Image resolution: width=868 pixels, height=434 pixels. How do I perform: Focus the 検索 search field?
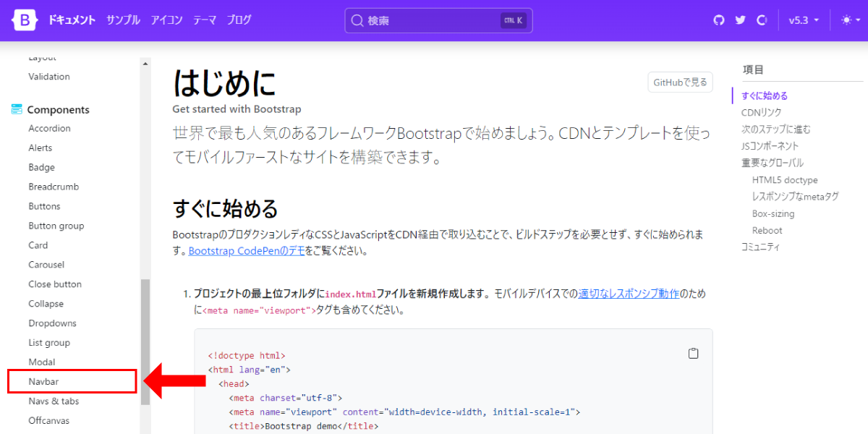point(438,20)
